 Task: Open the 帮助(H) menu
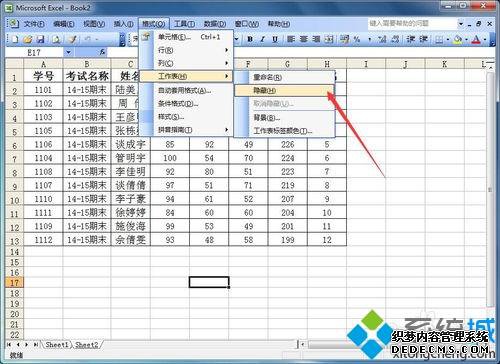point(279,24)
